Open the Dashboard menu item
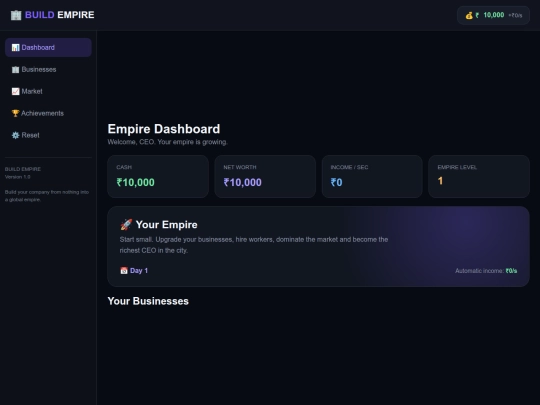This screenshot has height=405, width=540. (x=48, y=48)
